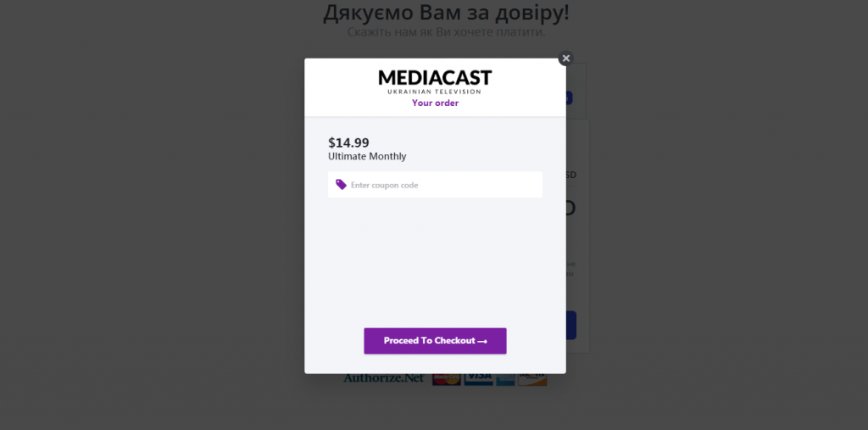Proceed To Checkout
This screenshot has height=430, width=868.
pyautogui.click(x=435, y=341)
